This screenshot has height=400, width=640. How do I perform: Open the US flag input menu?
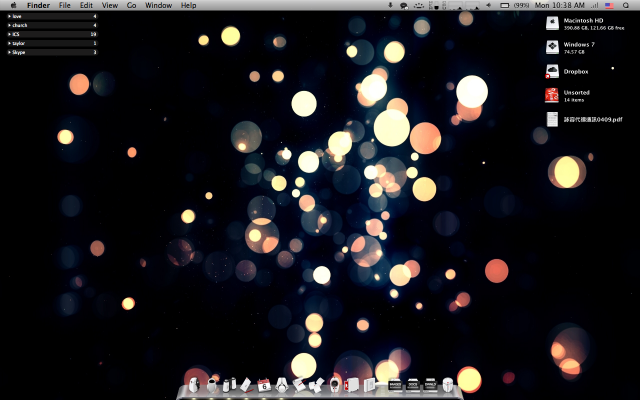point(609,5)
